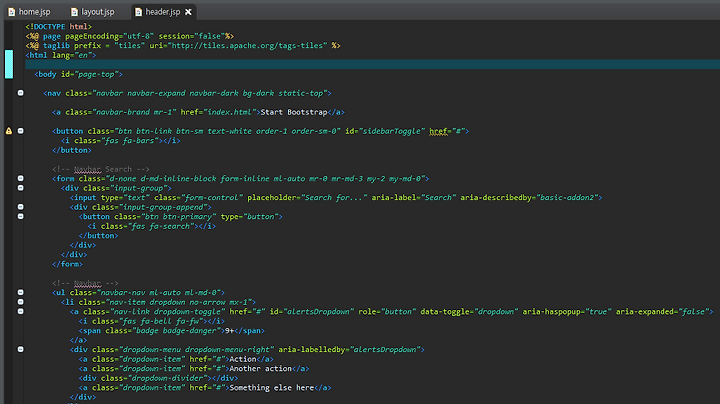Click the warning marker beside the sidebarToggle button line
Image resolution: width=720 pixels, height=404 pixels.
[x=9, y=131]
